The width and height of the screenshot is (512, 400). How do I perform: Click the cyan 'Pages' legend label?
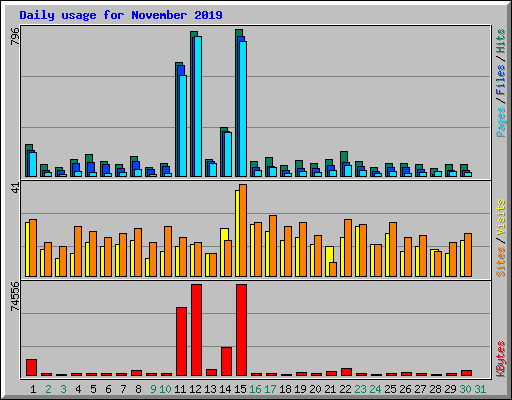(x=501, y=122)
